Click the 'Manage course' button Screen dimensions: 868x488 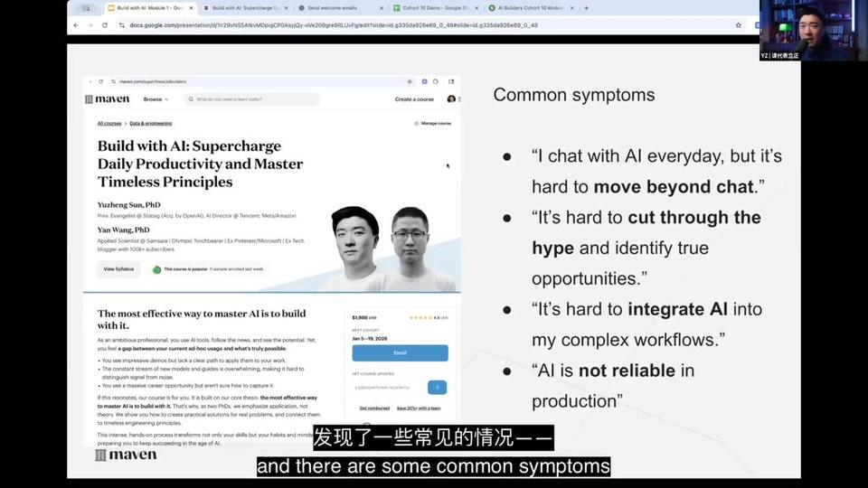pyautogui.click(x=433, y=124)
